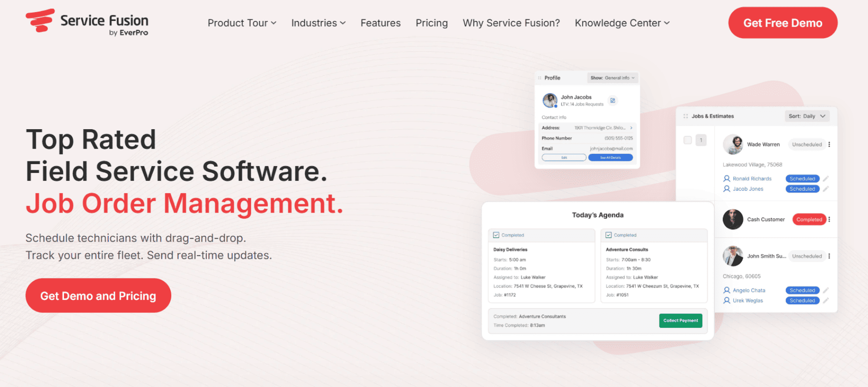
Task: Open Jacob Jones technician link
Action: 748,189
